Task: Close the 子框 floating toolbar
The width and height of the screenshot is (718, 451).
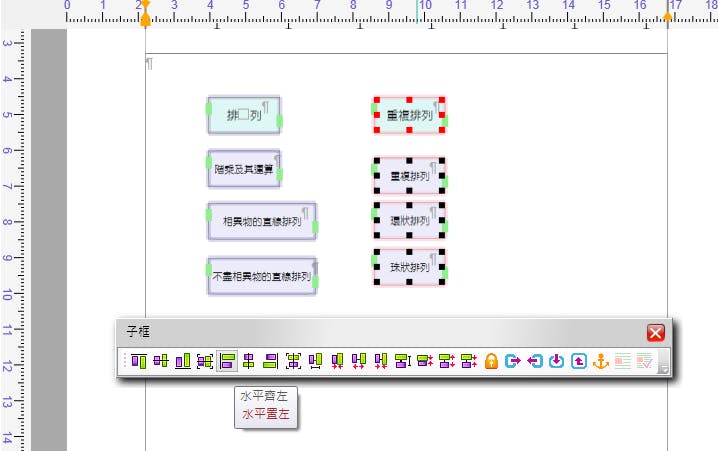Action: click(x=655, y=333)
